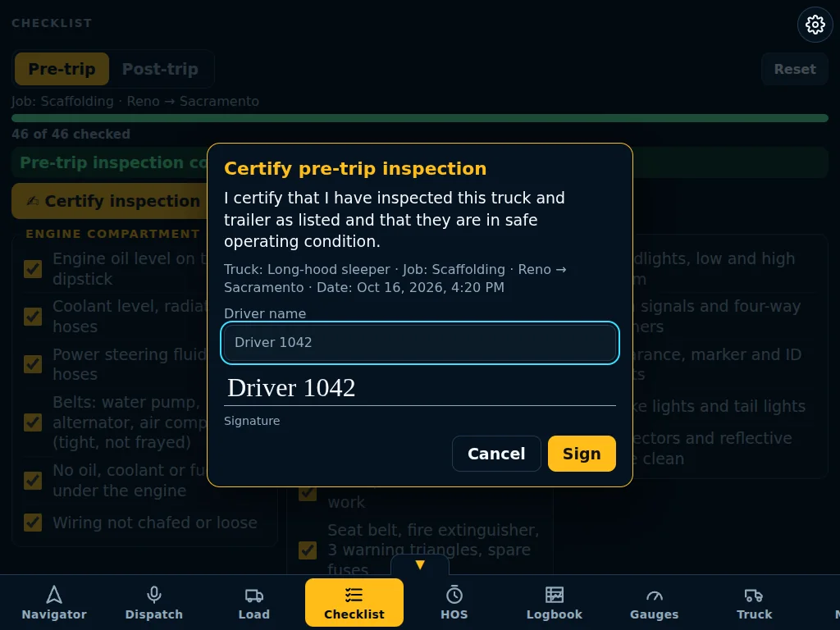Uncheck Coolant level checkbox
Viewport: 840px width, 630px height.
[33, 317]
